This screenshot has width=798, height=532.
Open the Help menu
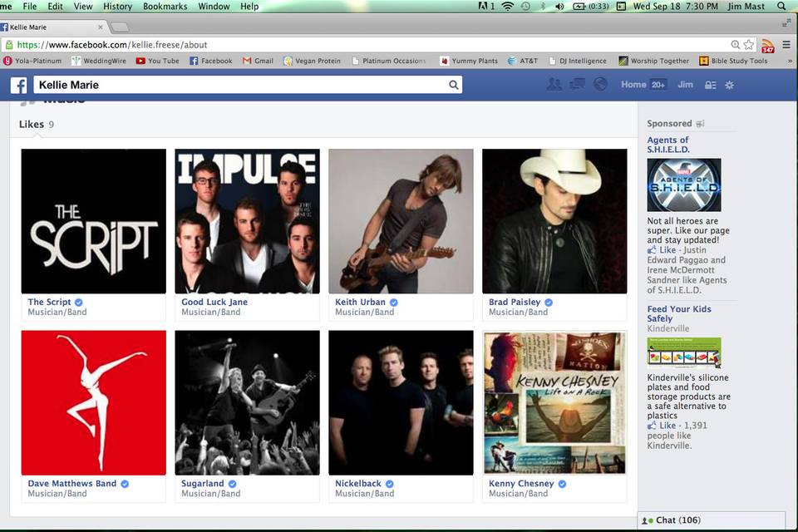[249, 6]
